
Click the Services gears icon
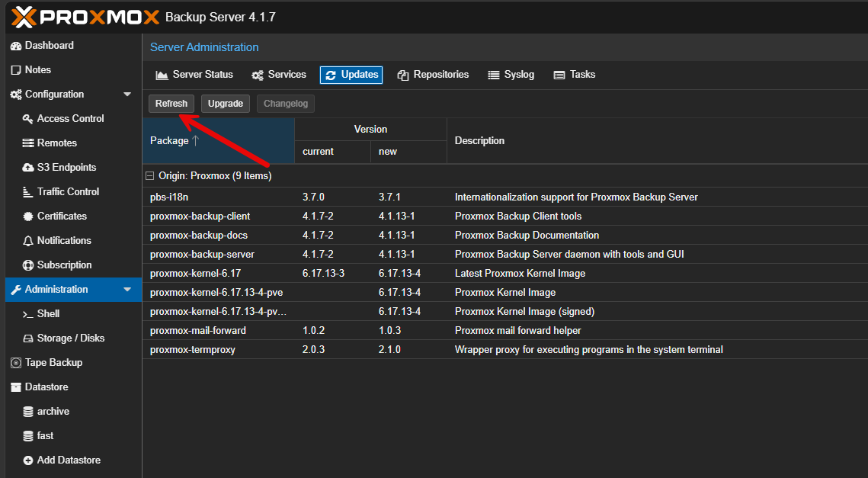(258, 75)
